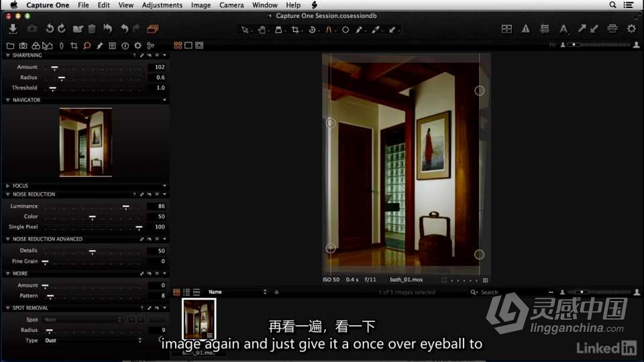Image resolution: width=644 pixels, height=362 pixels.
Task: Click the Edit Selected Variants slider-panel icon
Action: (x=507, y=29)
